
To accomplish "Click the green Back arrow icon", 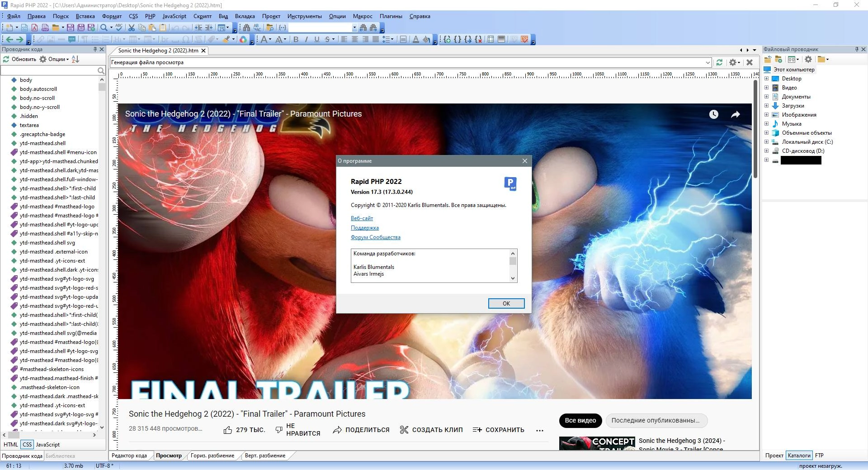I will [x=9, y=39].
